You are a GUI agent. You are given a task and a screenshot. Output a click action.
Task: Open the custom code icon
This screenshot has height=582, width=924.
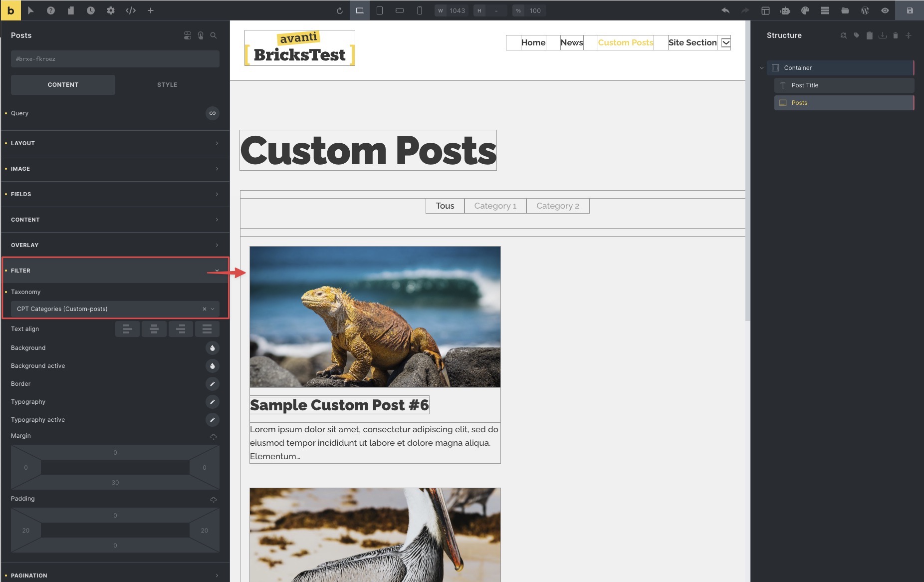click(x=131, y=10)
